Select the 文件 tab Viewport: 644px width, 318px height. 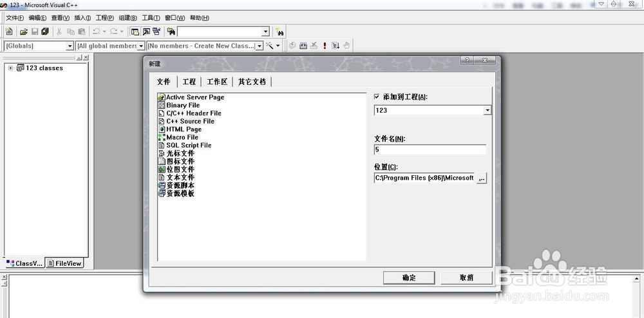164,81
